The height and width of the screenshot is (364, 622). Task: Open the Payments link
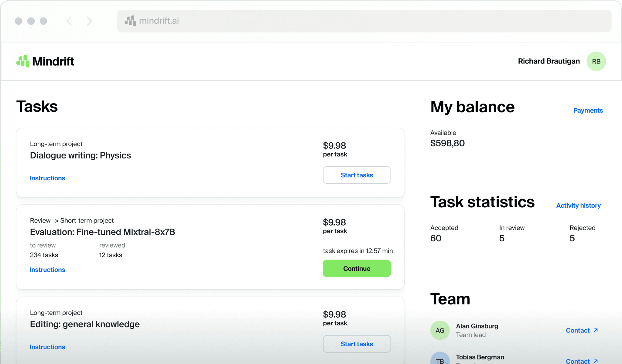pyautogui.click(x=588, y=111)
